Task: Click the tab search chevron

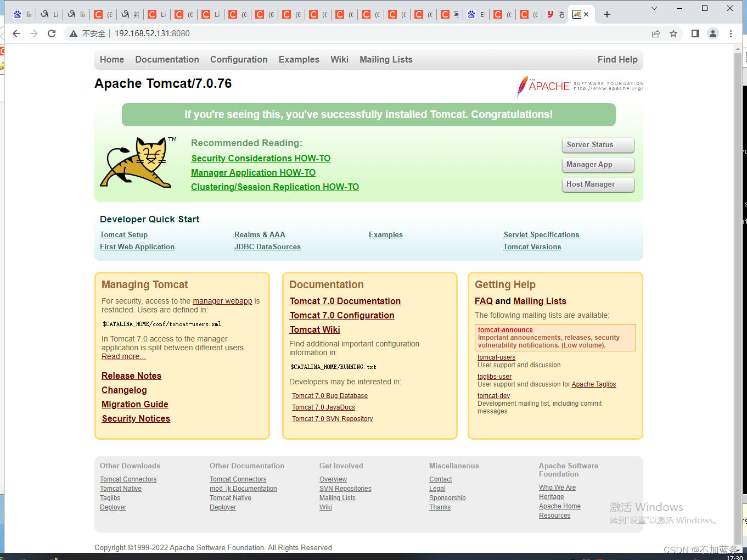Action: point(654,8)
